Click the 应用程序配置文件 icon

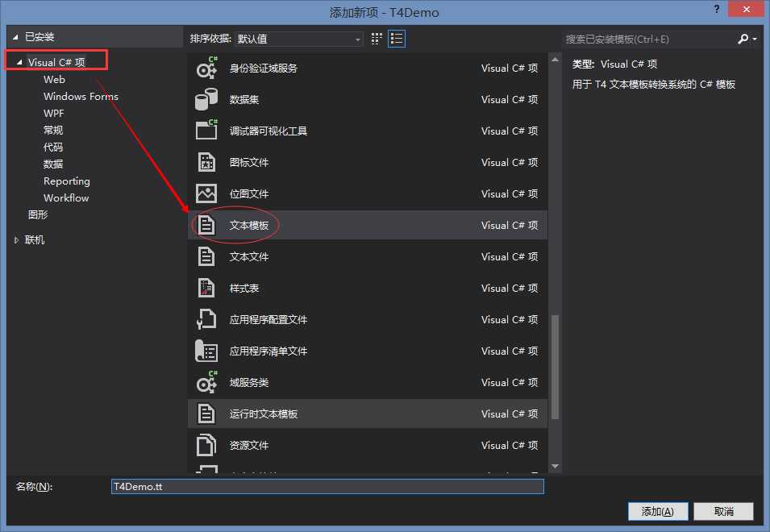[x=206, y=319]
